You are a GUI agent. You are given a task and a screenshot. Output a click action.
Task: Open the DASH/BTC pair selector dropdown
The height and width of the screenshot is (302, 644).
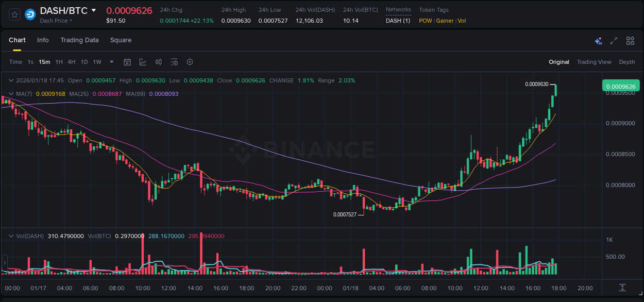[93, 10]
